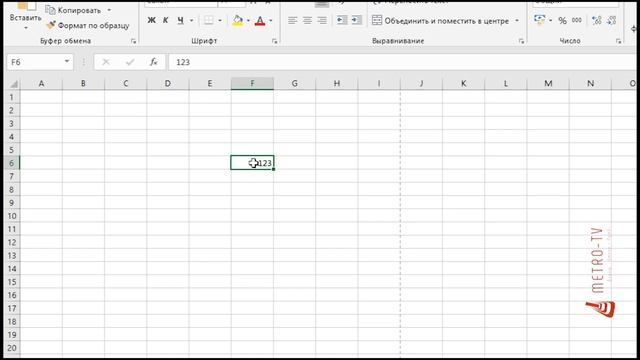Apply red font color

point(260,20)
